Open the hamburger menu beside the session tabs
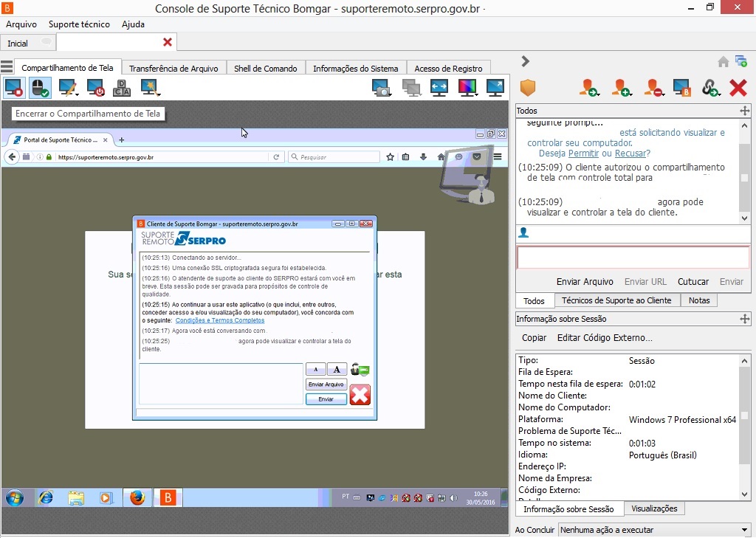 tap(7, 66)
